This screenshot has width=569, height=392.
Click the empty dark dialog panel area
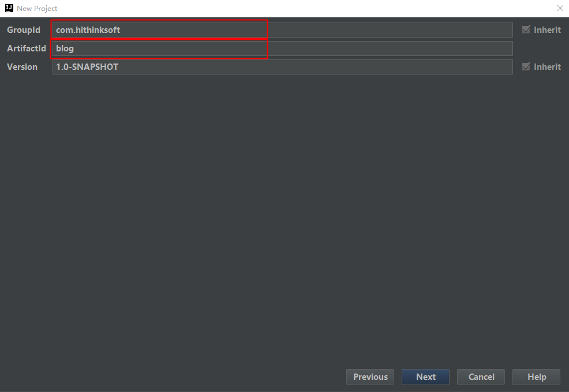coord(283,219)
